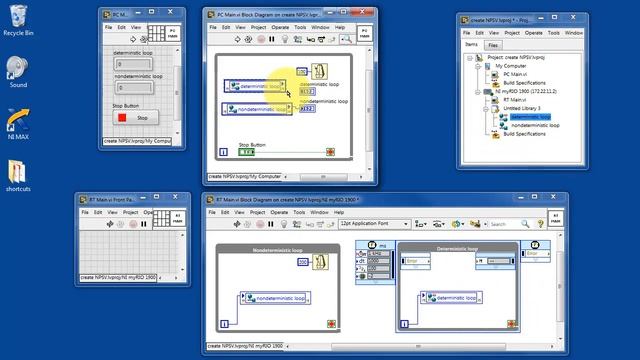Image resolution: width=640 pixels, height=360 pixels.
Task: Click Clean Up Diagram icon in RT Main
Action: [474, 224]
